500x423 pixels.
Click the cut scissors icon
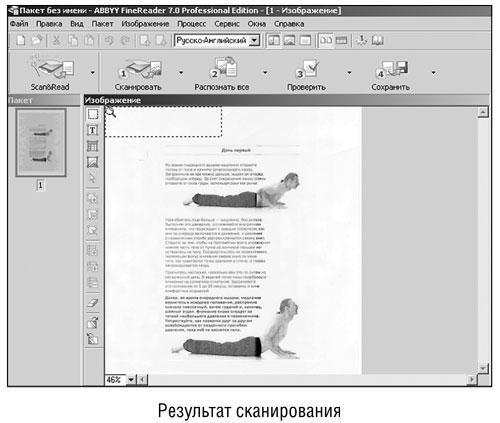56,41
